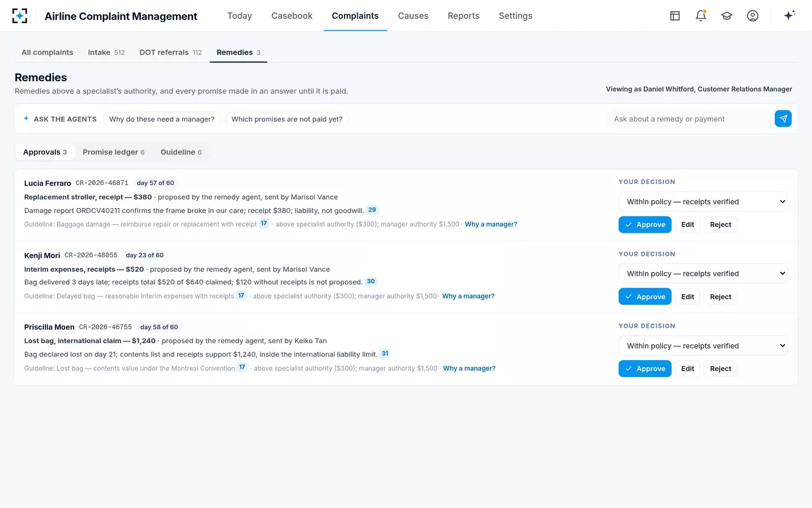Open guideline citation 17 for Delayed bag
This screenshot has width=812, height=508.
coord(241,296)
